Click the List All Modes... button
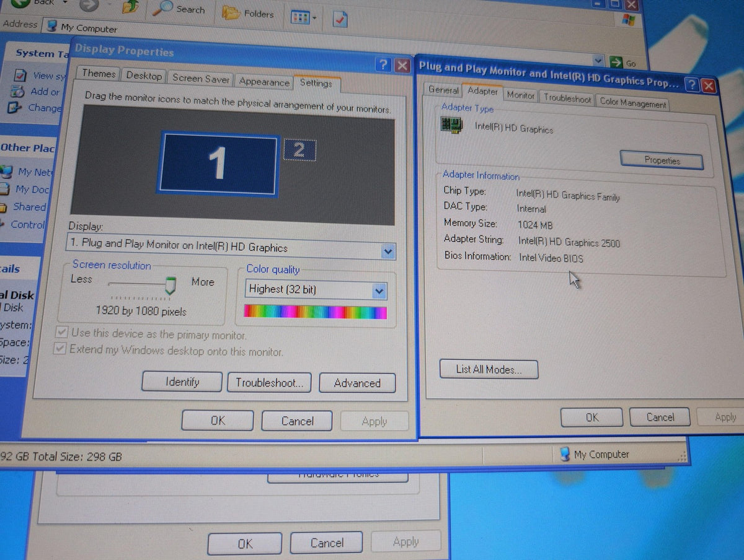This screenshot has width=744, height=560. pos(489,370)
